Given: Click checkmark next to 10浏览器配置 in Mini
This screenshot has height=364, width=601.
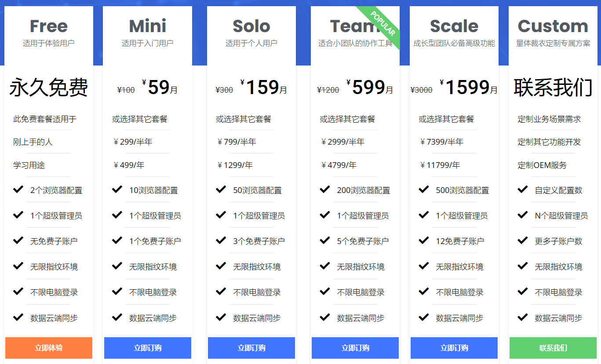Looking at the screenshot, I should tap(117, 189).
